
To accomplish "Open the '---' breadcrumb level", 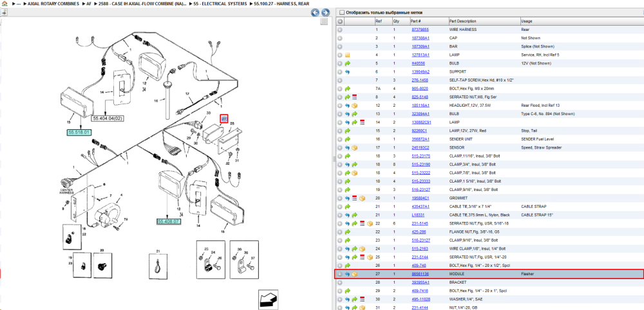I will [19, 3].
